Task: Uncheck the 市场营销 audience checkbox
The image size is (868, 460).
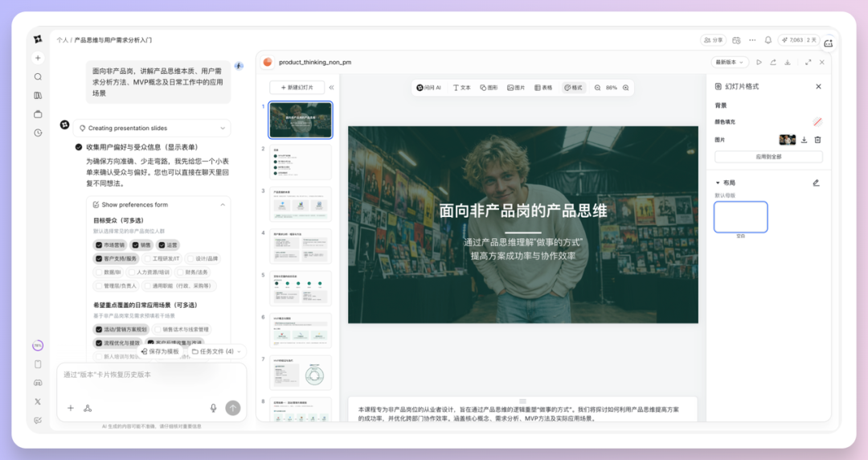Action: pyautogui.click(x=99, y=245)
